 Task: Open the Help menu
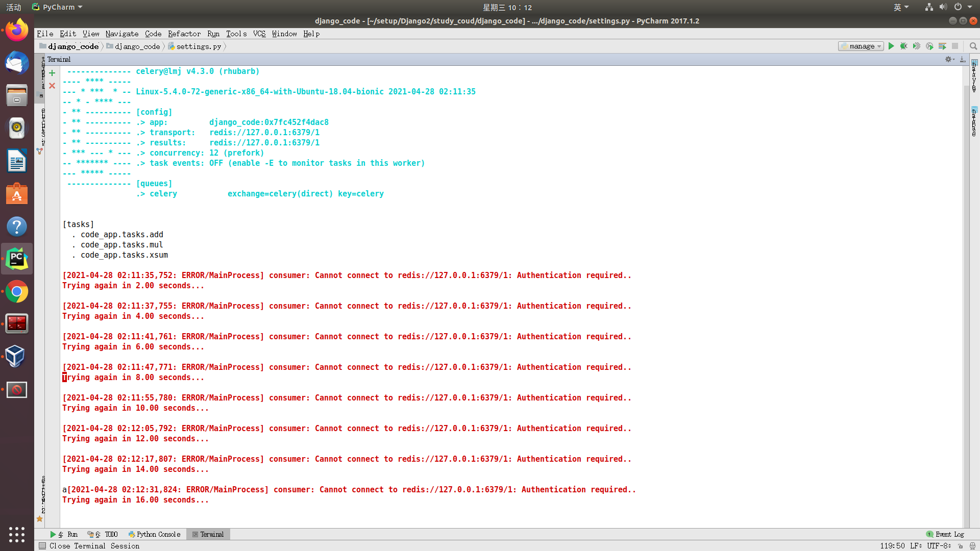click(x=311, y=34)
